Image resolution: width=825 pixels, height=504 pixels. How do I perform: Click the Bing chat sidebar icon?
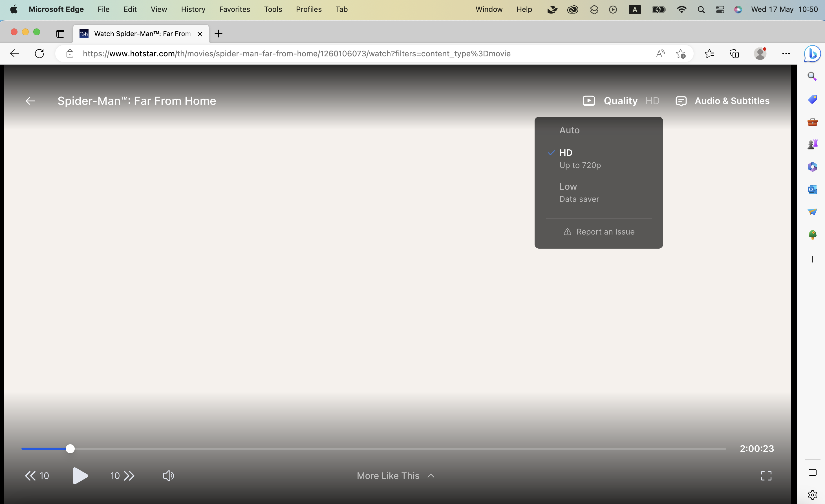tap(812, 54)
